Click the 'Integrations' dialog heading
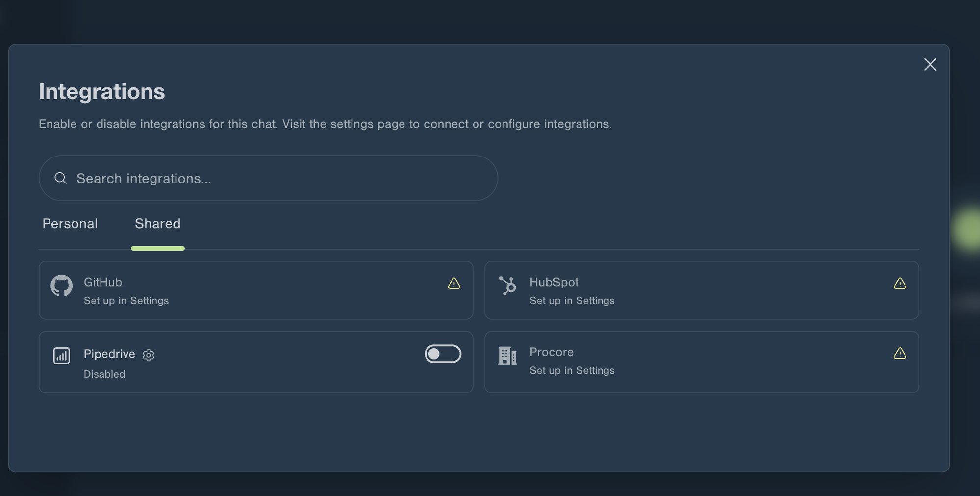 coord(102,92)
